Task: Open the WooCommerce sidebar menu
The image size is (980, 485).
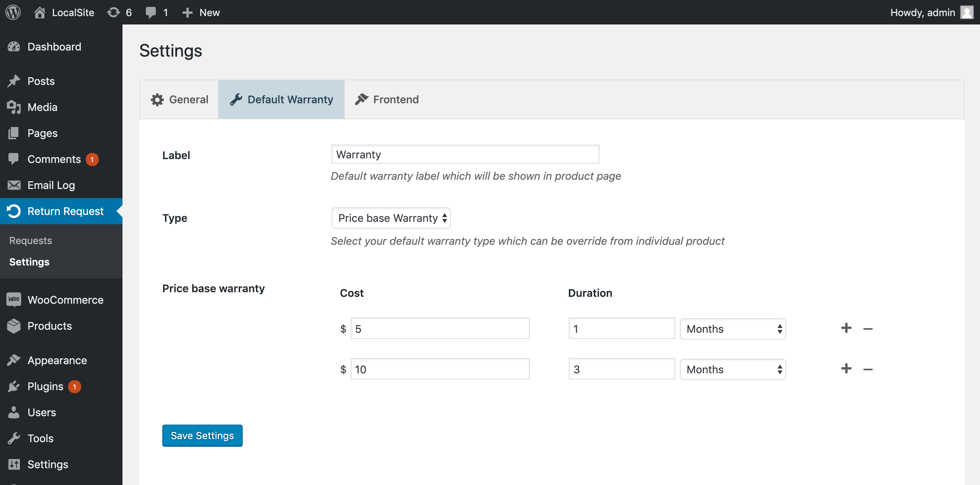Action: 65,300
